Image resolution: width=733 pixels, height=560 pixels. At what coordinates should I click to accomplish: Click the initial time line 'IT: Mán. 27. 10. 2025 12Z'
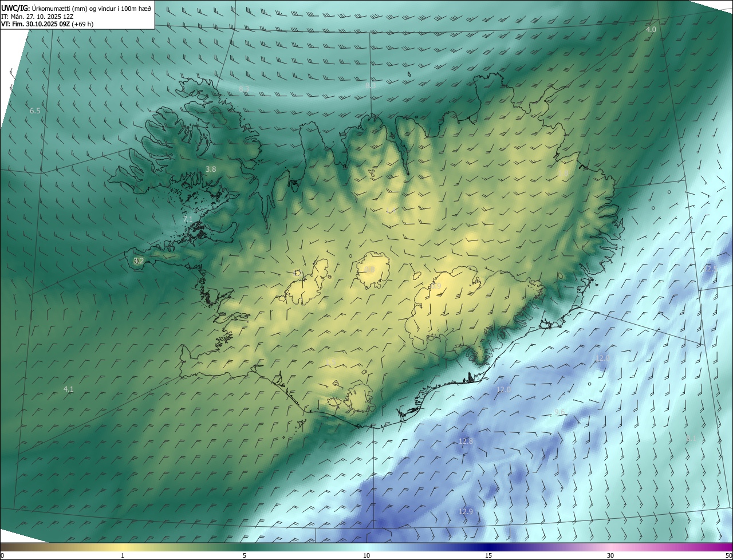[37, 16]
